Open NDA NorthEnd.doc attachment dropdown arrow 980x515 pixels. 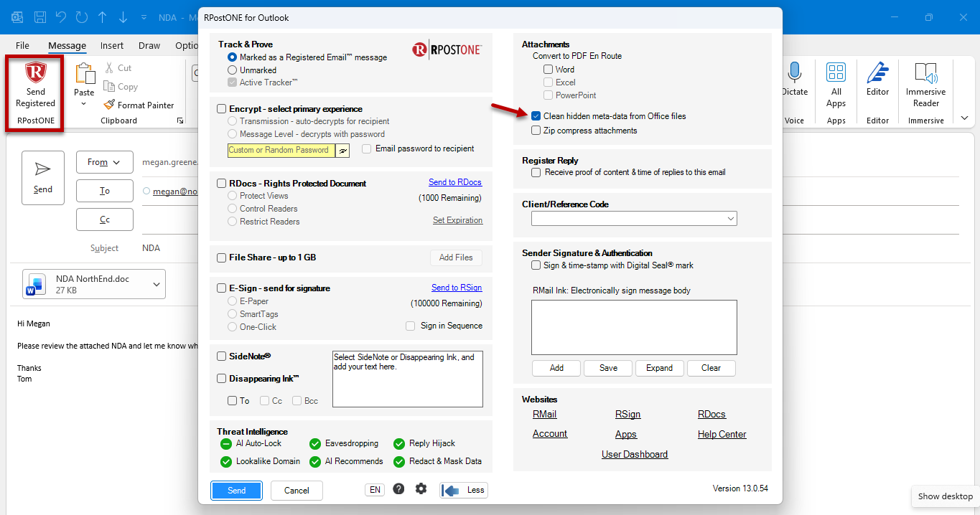[157, 284]
